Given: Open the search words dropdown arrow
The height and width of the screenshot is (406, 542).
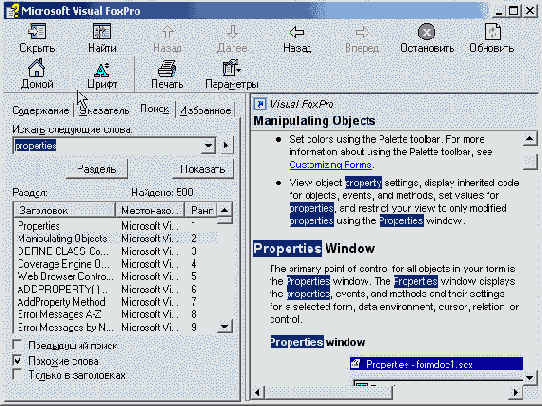Looking at the screenshot, I should (x=208, y=145).
